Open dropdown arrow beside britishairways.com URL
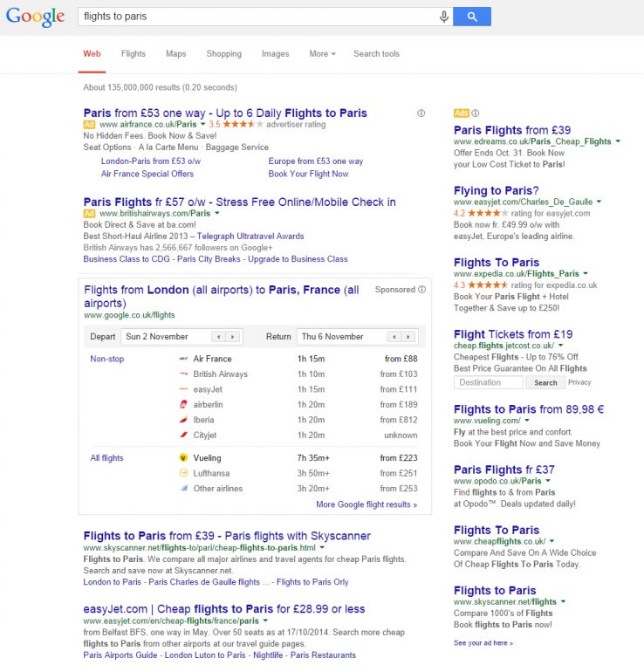The image size is (644, 672). tap(218, 213)
